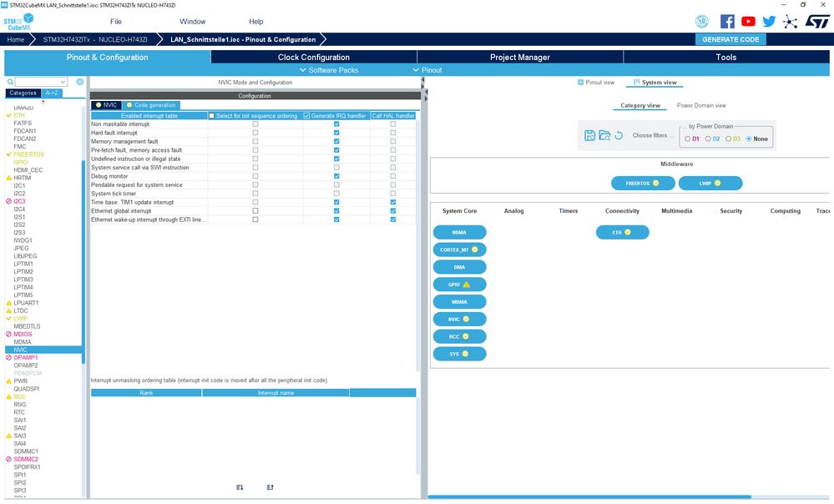Open the File menu
The image size is (834, 504).
tap(116, 22)
